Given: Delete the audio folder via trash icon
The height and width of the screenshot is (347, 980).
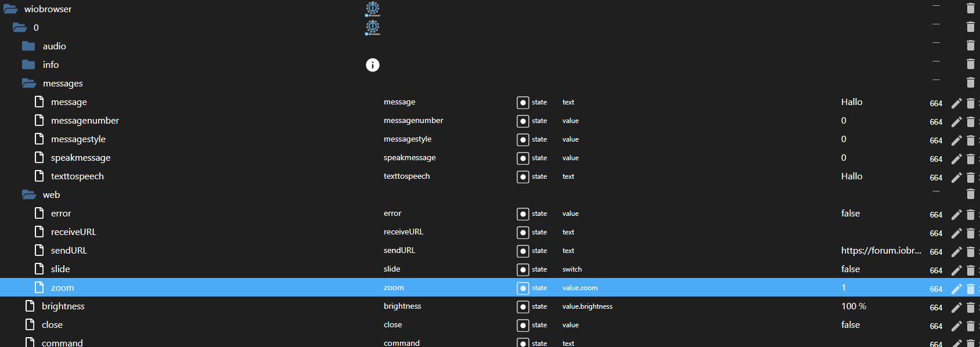Looking at the screenshot, I should click(x=970, y=45).
